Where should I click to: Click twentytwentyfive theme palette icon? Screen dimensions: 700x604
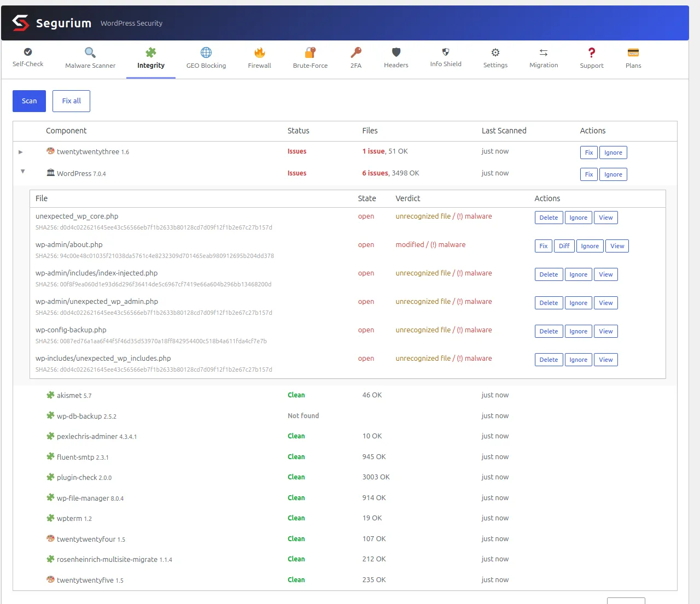tap(50, 579)
